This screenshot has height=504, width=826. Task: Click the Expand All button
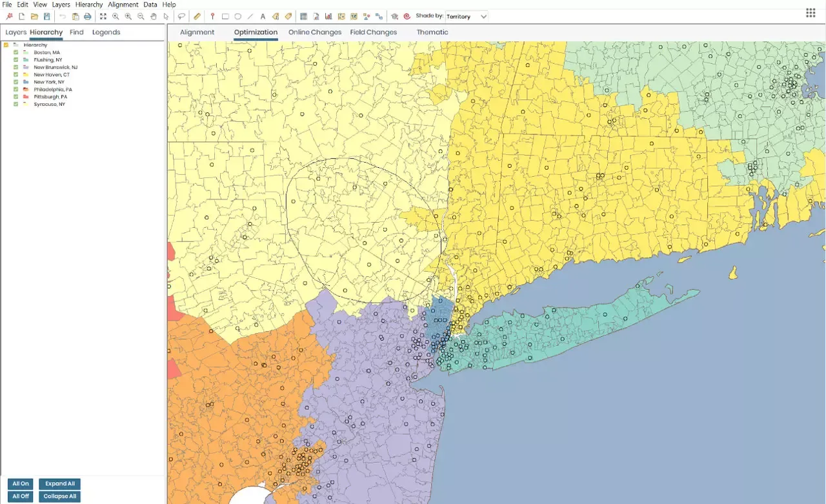pos(59,483)
